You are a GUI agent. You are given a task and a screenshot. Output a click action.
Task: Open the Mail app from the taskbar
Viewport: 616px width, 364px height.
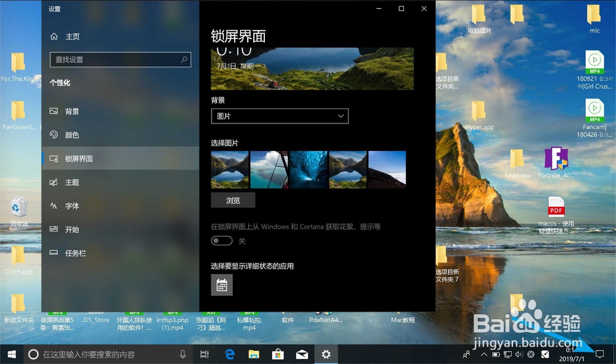(302, 355)
